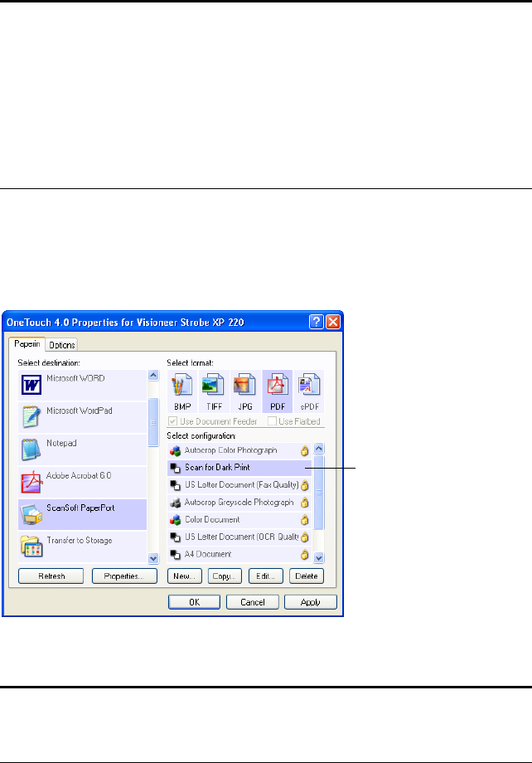
Task: Click the greyscale icon beside Autocrop Greyscale Photograph
Action: click(x=175, y=503)
